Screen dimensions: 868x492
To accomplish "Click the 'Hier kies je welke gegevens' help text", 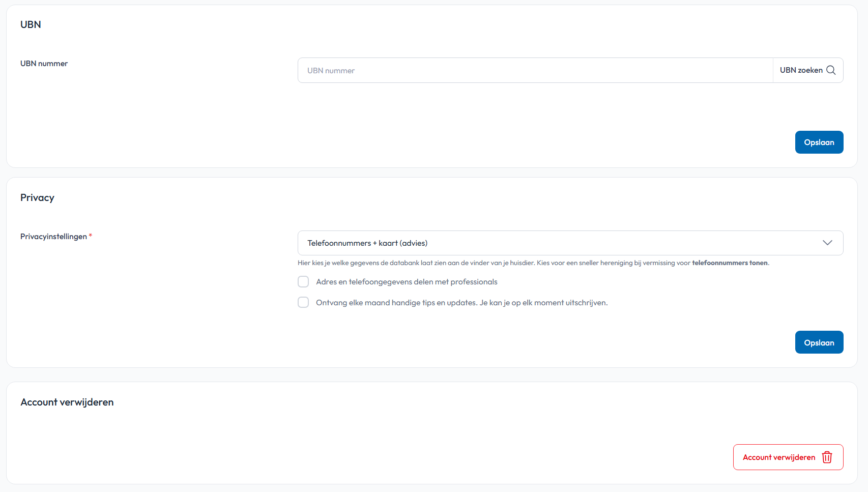I will pos(533,263).
